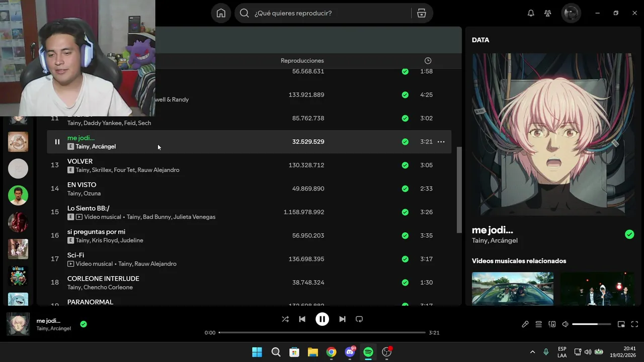Select 'si preguntas por mi' track title
The height and width of the screenshot is (362, 644).
click(x=96, y=232)
